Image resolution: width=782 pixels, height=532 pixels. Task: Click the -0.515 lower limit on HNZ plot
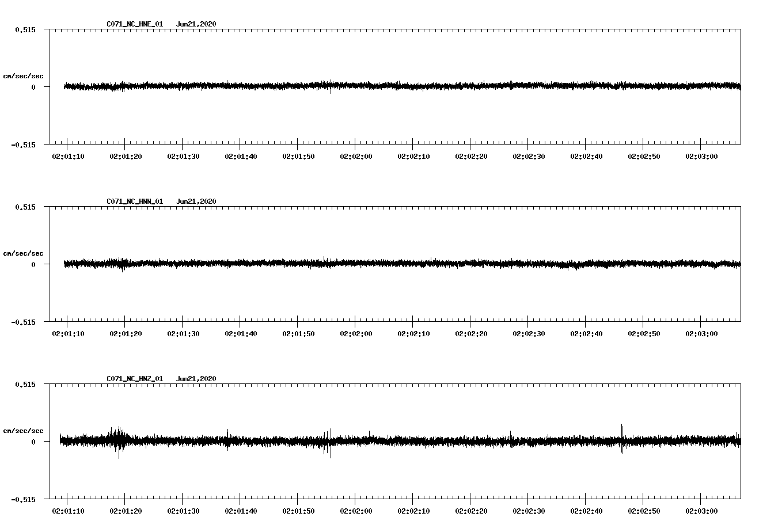tap(23, 499)
